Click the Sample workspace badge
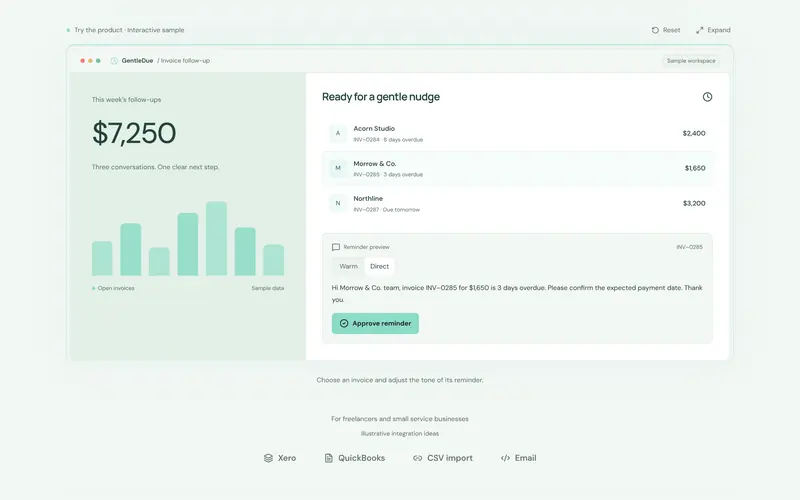 pyautogui.click(x=691, y=61)
